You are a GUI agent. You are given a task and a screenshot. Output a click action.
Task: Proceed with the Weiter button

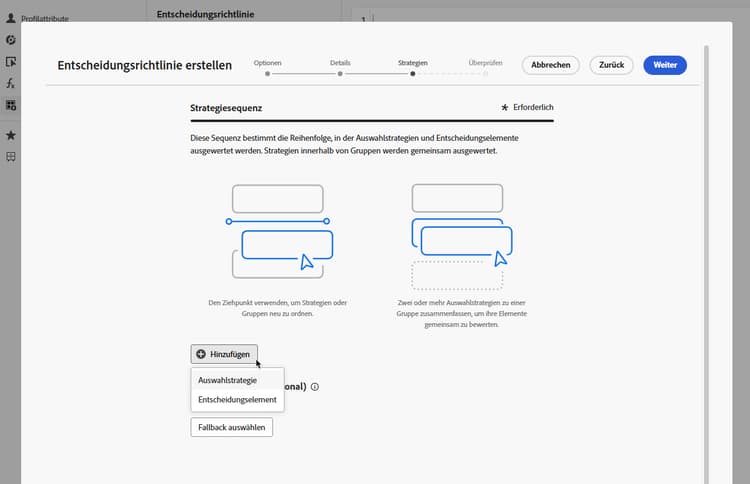coord(665,65)
